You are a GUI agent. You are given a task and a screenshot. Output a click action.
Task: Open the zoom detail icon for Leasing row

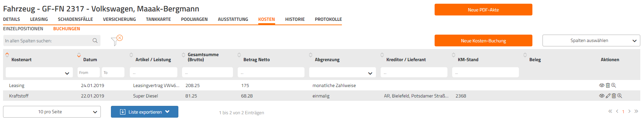614,85
